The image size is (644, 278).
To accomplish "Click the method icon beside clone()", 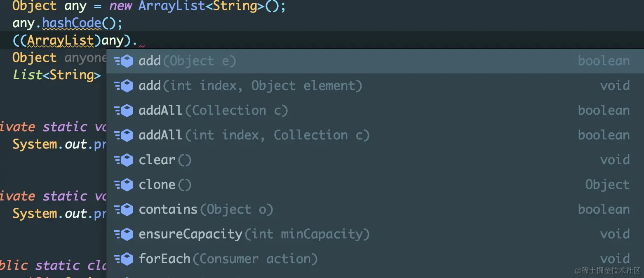I will coord(123,185).
